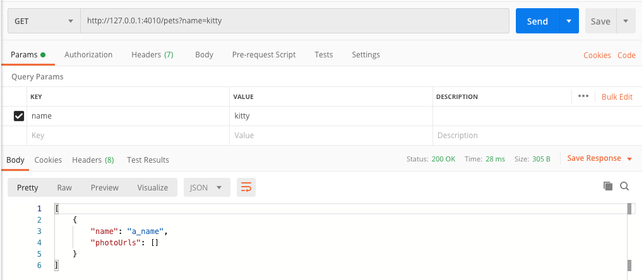Toggle the wrap lines icon
This screenshot has width=644, height=280.
click(x=246, y=187)
